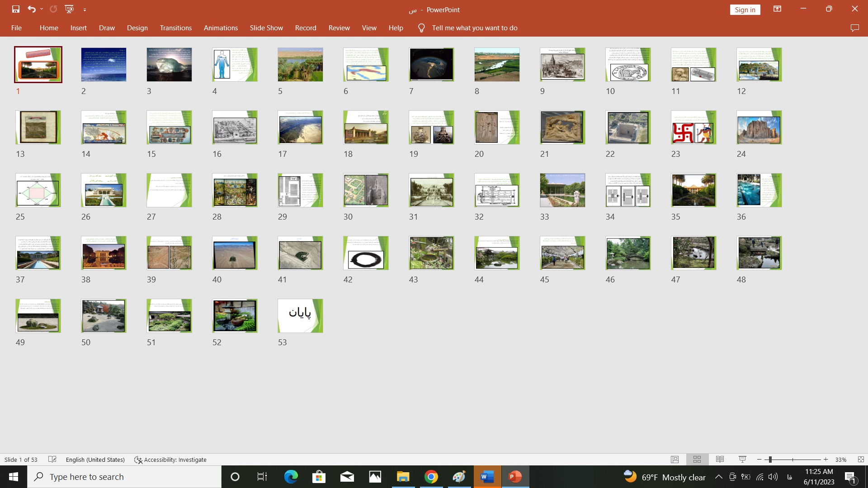This screenshot has width=868, height=488.
Task: Select the Slide Sorter view icon
Action: click(x=696, y=459)
